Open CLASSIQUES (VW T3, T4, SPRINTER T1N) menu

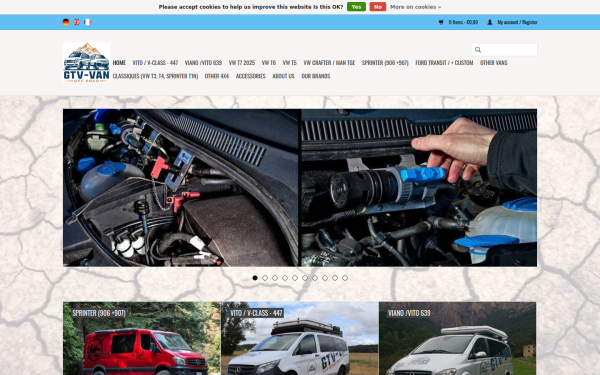click(x=155, y=76)
